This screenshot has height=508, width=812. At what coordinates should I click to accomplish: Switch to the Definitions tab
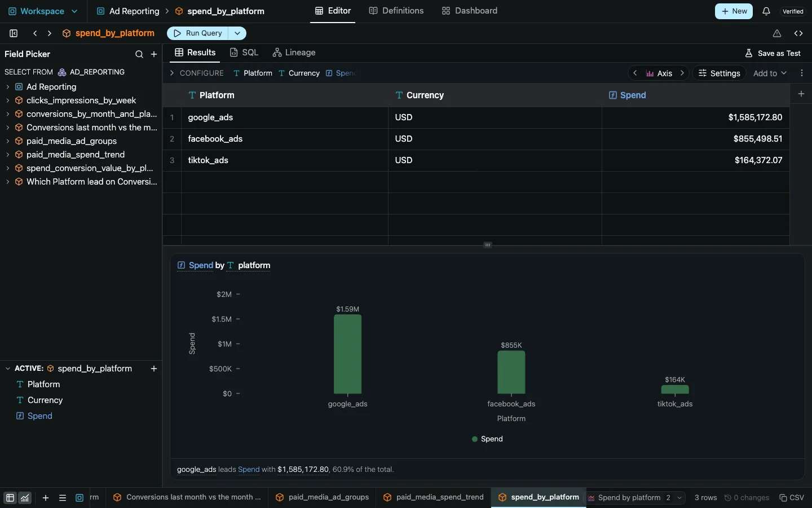pyautogui.click(x=396, y=11)
